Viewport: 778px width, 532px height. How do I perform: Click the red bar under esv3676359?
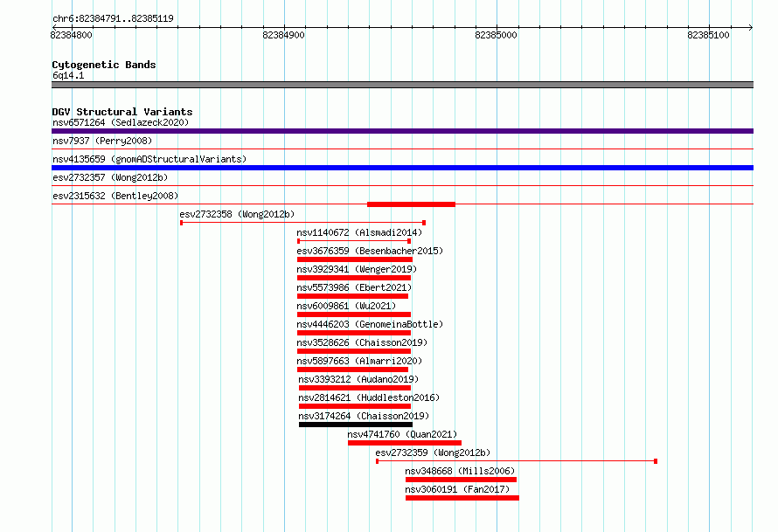(x=355, y=259)
